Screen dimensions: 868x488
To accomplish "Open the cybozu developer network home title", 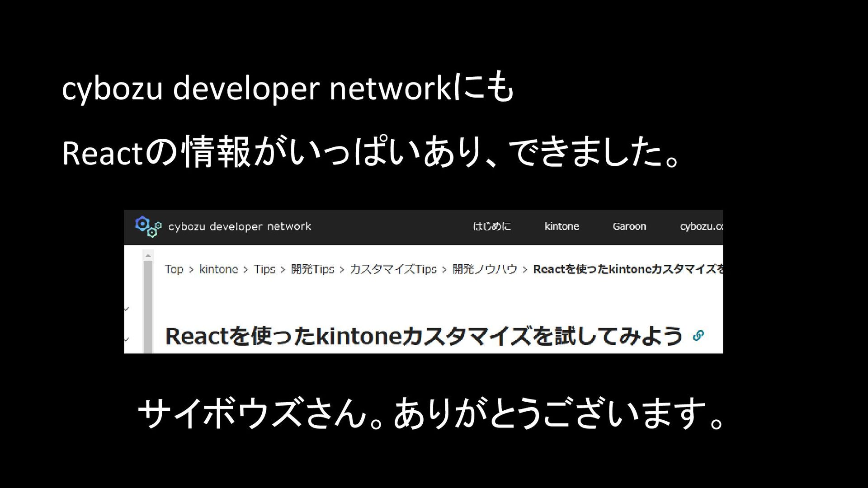I will coord(240,227).
